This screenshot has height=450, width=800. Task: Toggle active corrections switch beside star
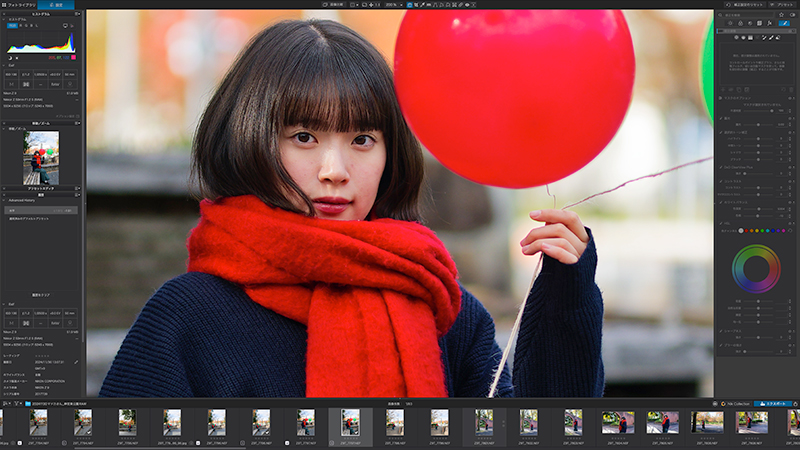(792, 15)
